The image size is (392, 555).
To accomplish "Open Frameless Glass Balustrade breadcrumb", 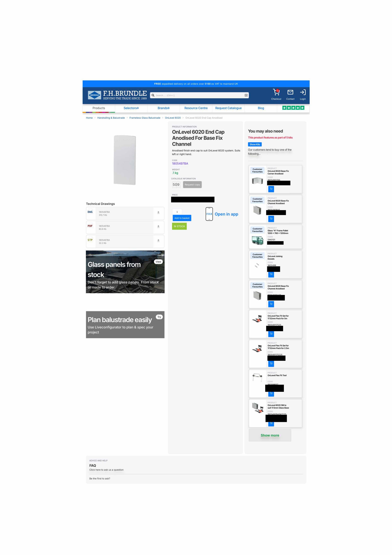I will 145,118.
